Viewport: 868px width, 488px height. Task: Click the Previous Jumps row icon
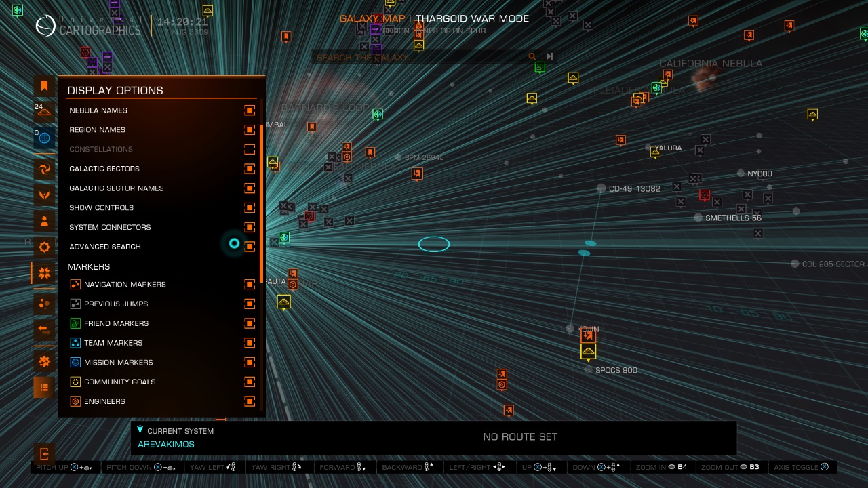tap(75, 304)
